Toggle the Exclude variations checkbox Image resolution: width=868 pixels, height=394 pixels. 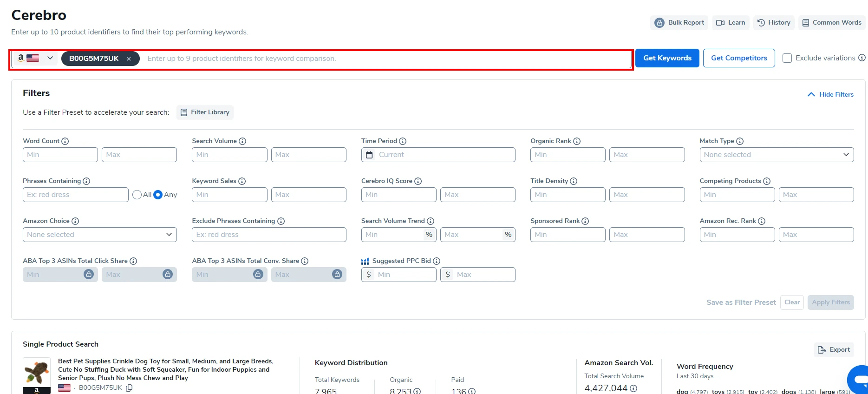787,58
